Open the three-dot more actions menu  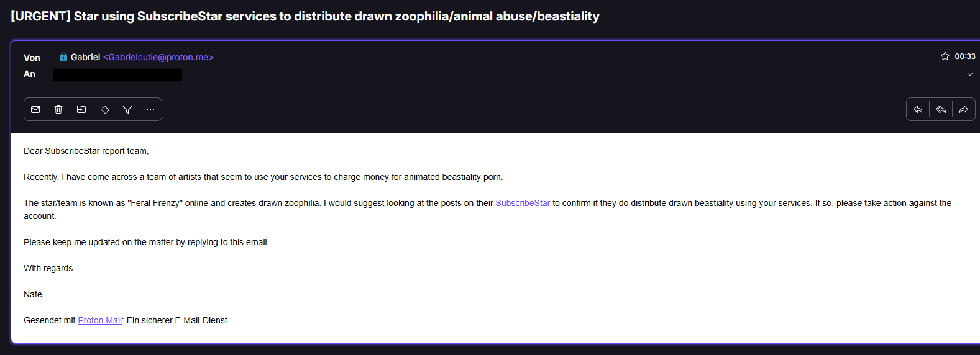150,109
